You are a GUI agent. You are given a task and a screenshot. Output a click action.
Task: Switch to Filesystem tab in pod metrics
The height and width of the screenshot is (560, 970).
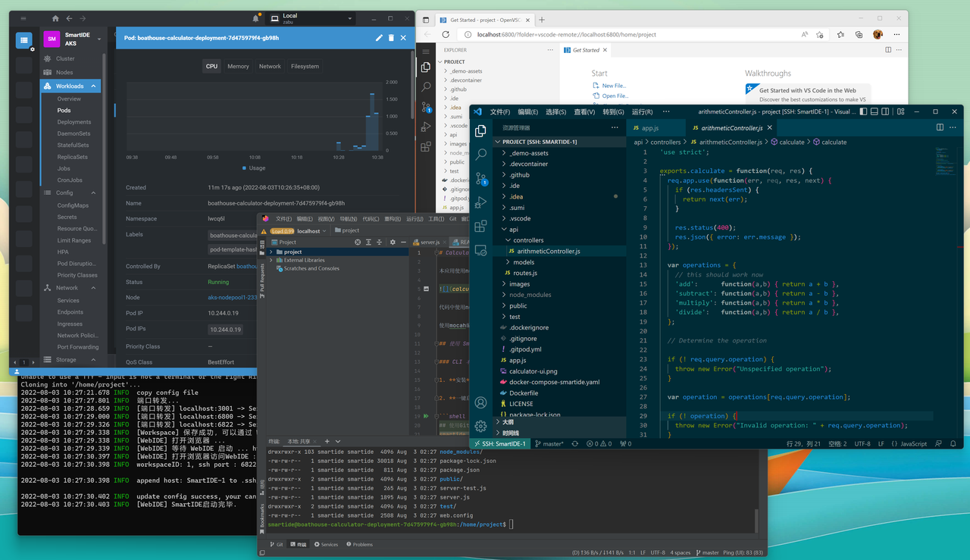click(305, 67)
